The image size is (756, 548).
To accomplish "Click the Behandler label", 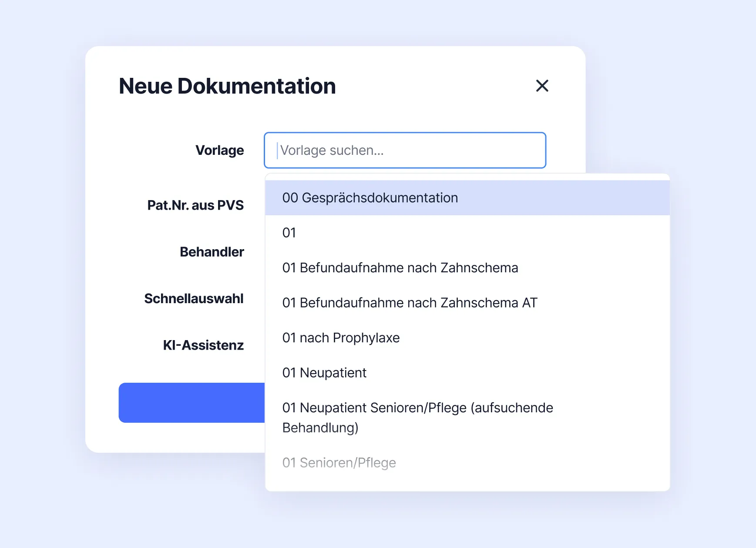I will 212,252.
